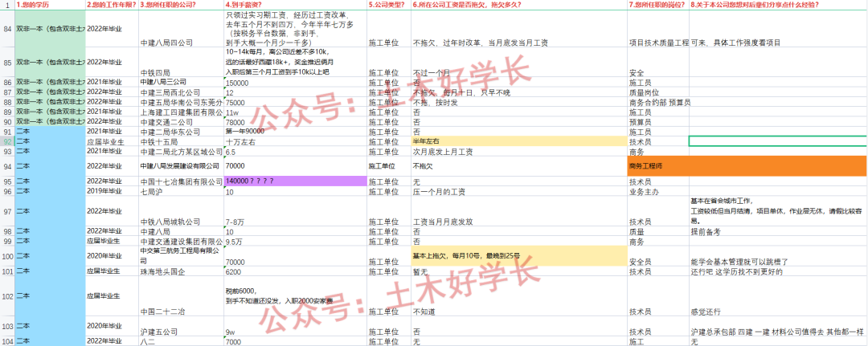
Task: Click cell 沪建五公司
Action: click(181, 327)
